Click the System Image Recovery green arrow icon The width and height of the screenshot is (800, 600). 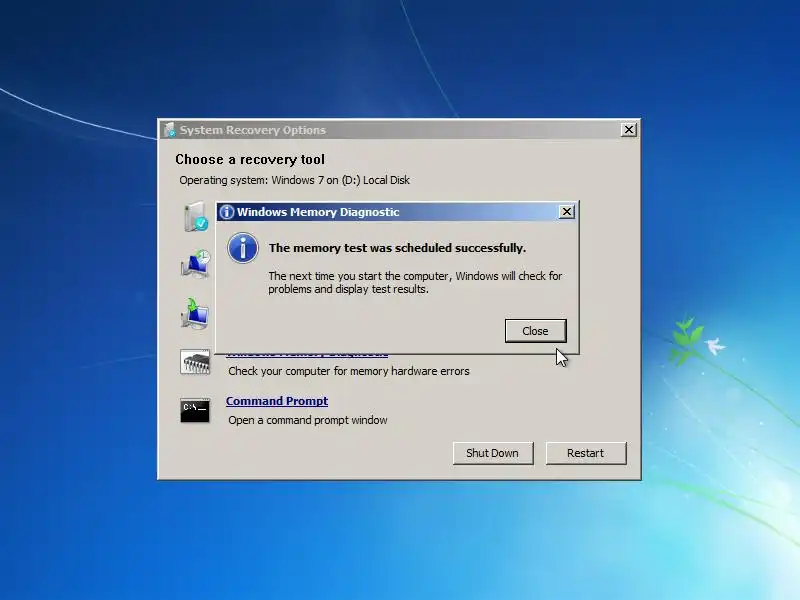coord(195,313)
